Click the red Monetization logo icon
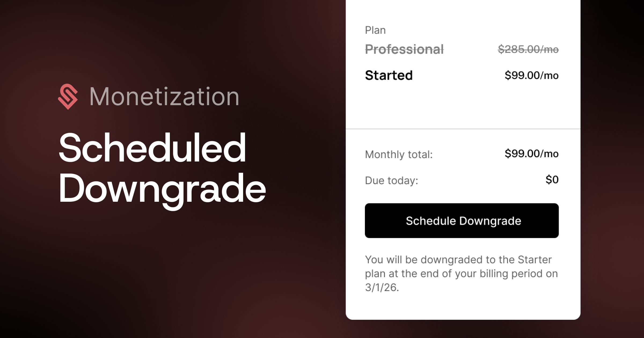Image resolution: width=644 pixels, height=338 pixels. [x=68, y=97]
